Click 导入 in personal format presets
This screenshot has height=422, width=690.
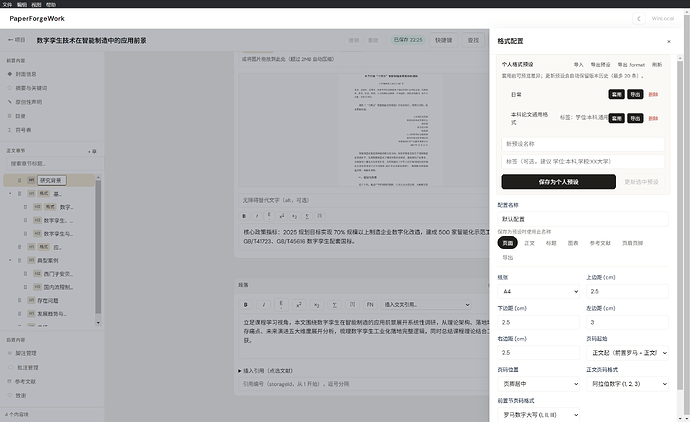coord(578,65)
